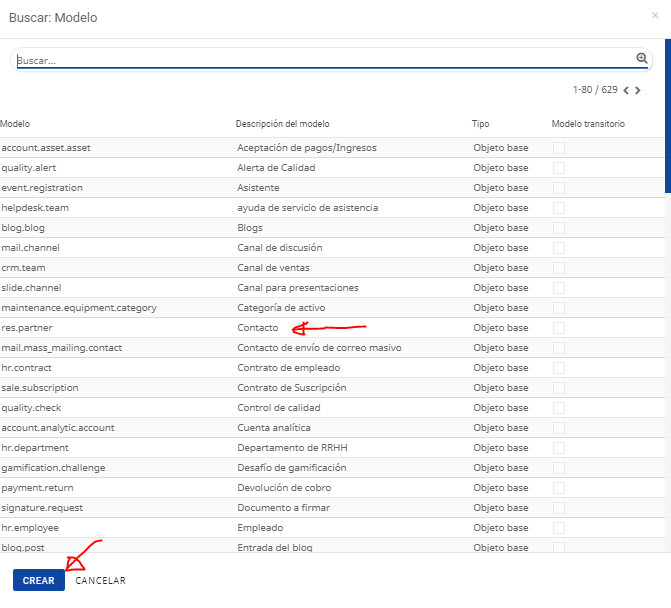This screenshot has width=671, height=608.
Task: Close the Buscar: Modelo dialog
Action: (x=655, y=15)
